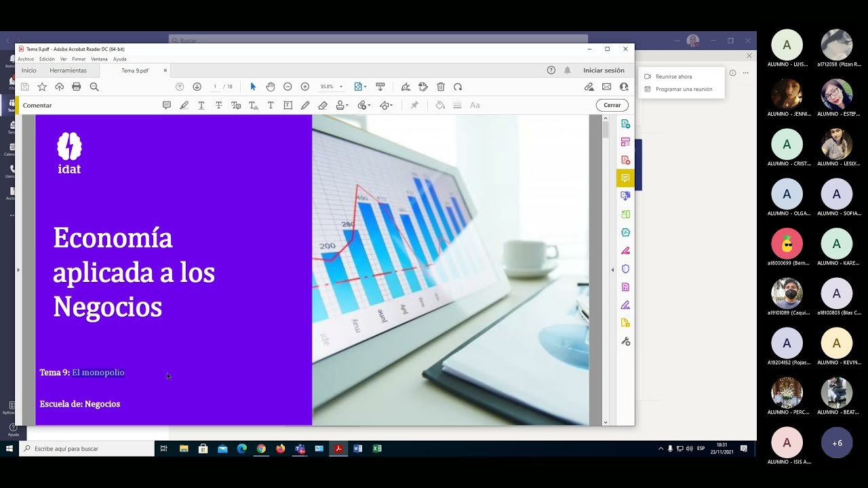868x488 pixels.
Task: Zoom out with the minus icon
Action: (x=288, y=87)
